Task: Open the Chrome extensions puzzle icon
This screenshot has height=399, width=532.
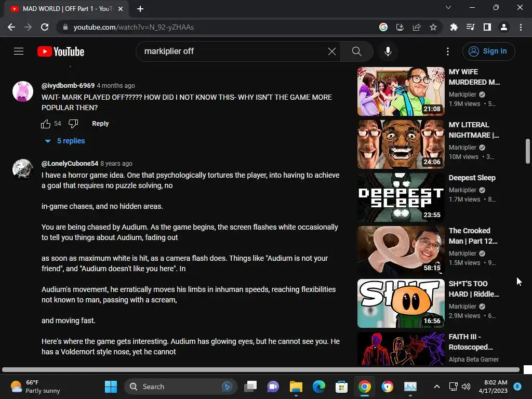Action: coord(454,27)
